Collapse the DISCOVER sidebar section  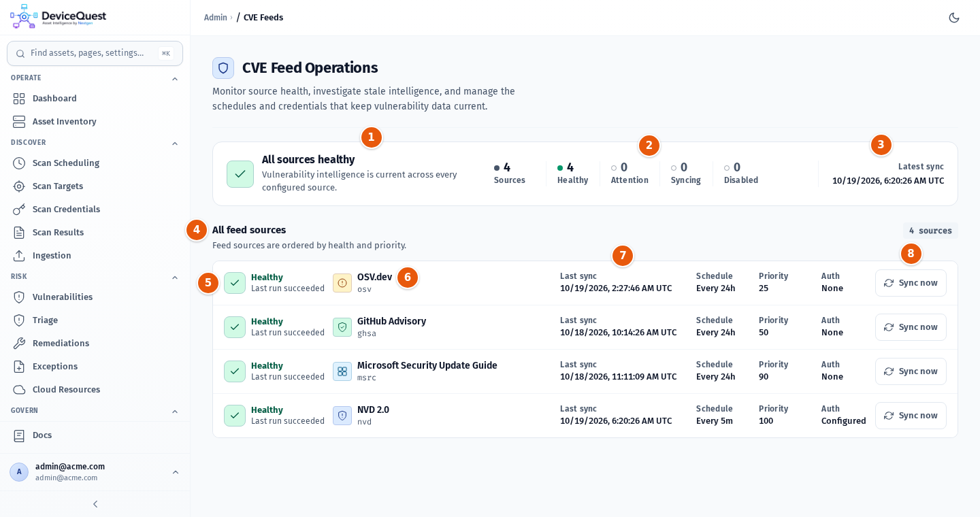tap(175, 144)
